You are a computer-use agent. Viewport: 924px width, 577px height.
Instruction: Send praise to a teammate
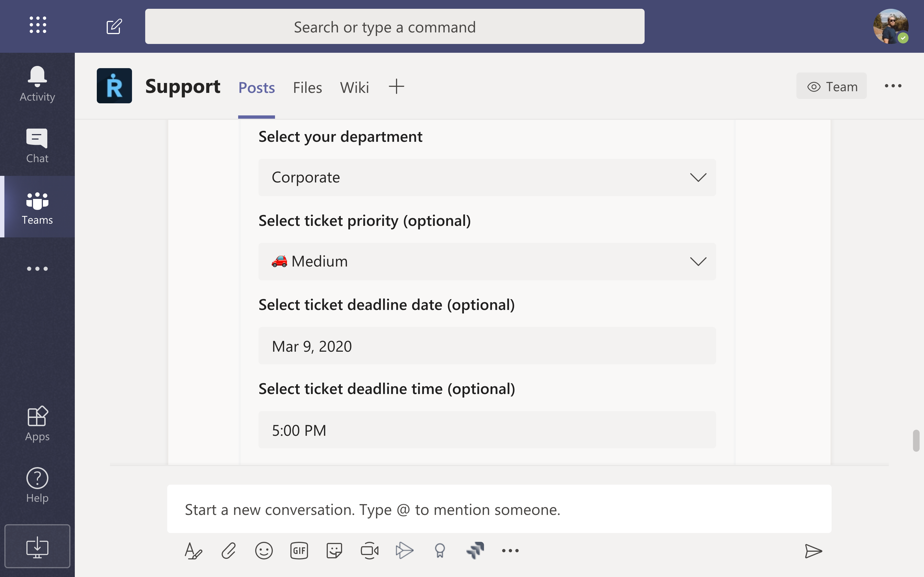pyautogui.click(x=440, y=551)
